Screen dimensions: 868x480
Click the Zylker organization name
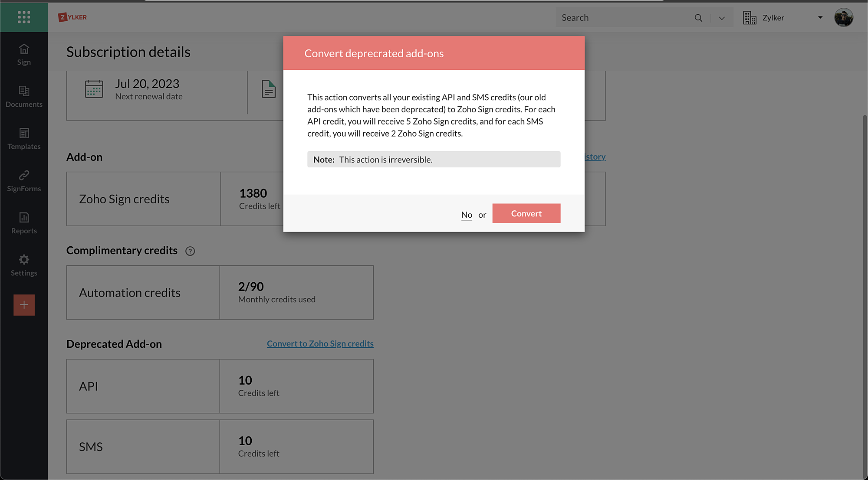pyautogui.click(x=773, y=18)
